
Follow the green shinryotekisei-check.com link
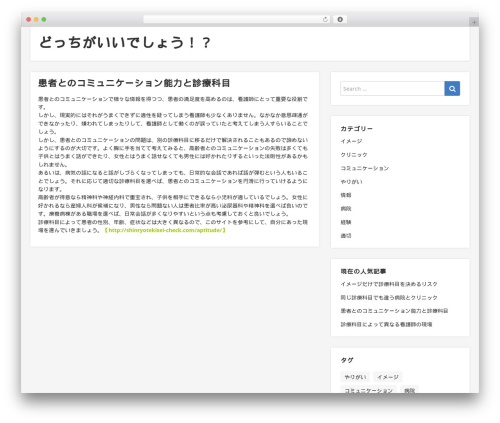click(165, 230)
